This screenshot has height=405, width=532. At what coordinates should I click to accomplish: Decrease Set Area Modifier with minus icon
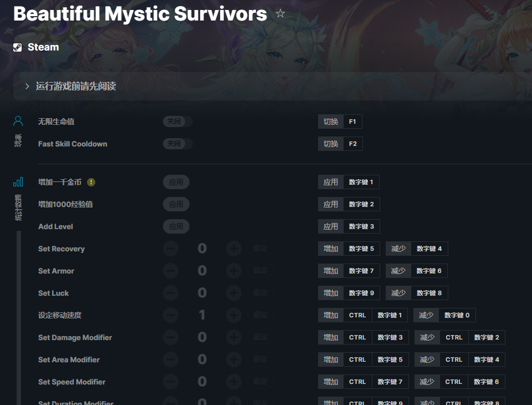pos(171,360)
